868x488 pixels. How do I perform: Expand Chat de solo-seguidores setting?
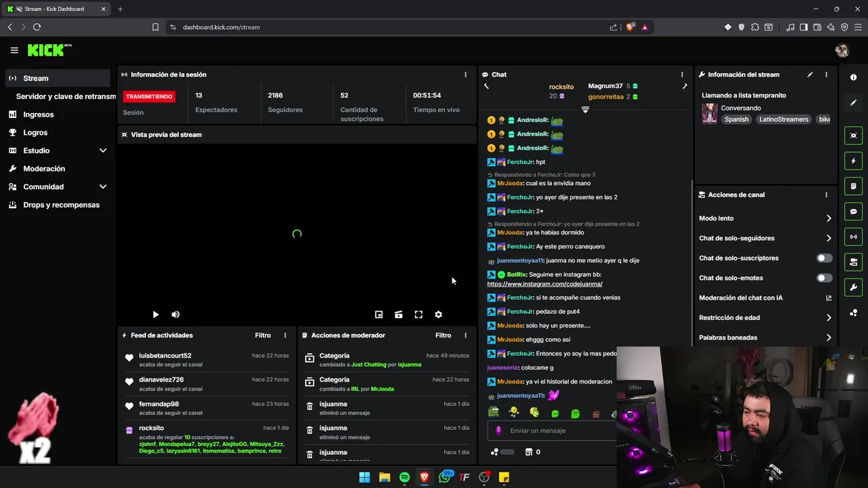[766, 238]
